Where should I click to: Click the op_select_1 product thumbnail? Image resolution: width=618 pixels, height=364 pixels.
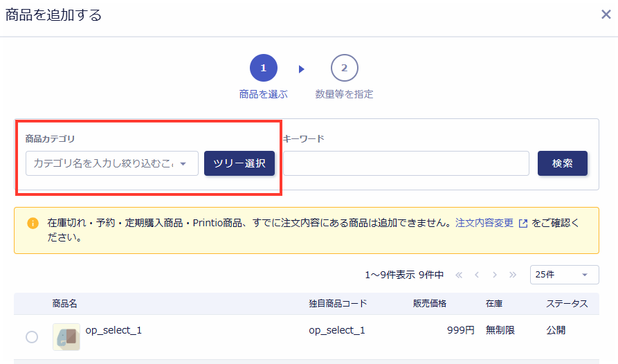(x=66, y=337)
